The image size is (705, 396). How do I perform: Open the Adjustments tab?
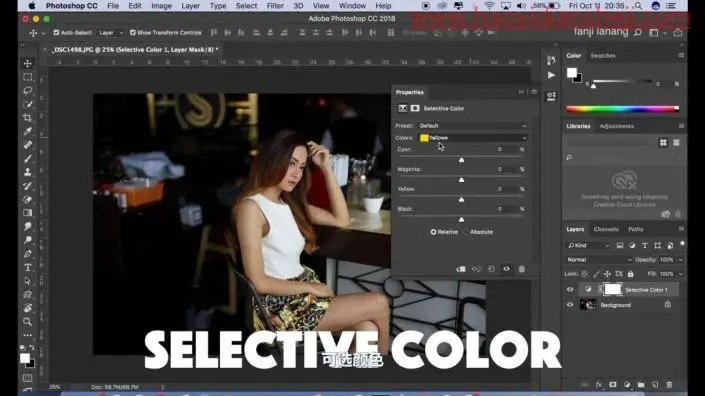point(616,126)
